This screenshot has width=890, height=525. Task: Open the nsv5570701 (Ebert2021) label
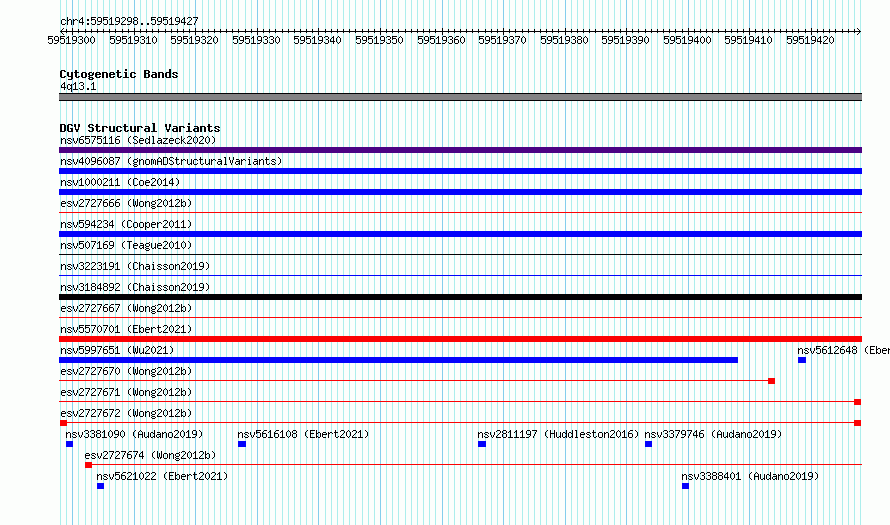coord(126,329)
